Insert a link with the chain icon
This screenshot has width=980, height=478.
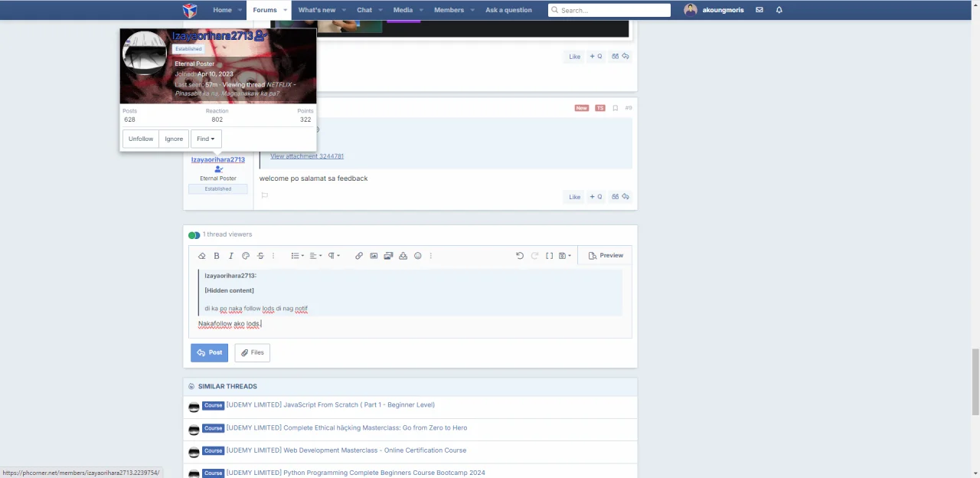pyautogui.click(x=359, y=256)
